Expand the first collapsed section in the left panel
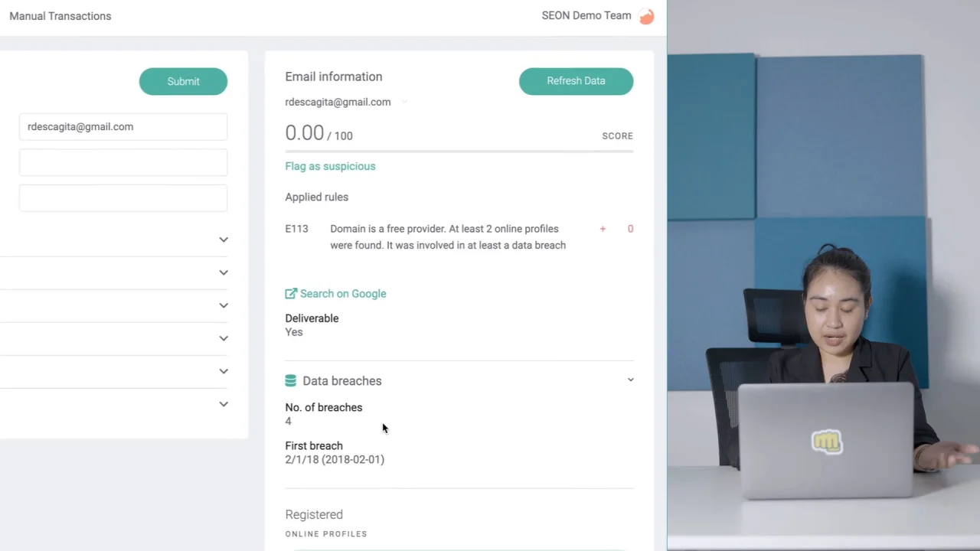The width and height of the screenshot is (980, 551). click(x=224, y=240)
